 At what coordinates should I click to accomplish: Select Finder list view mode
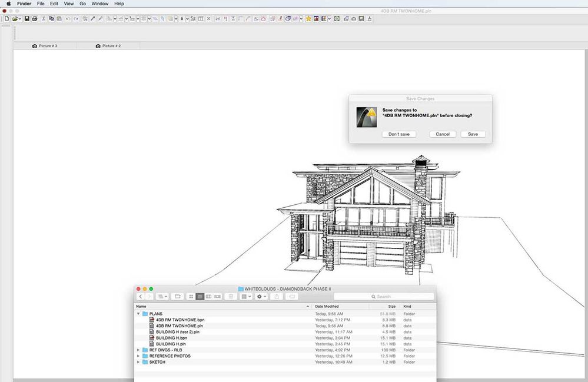(x=200, y=297)
